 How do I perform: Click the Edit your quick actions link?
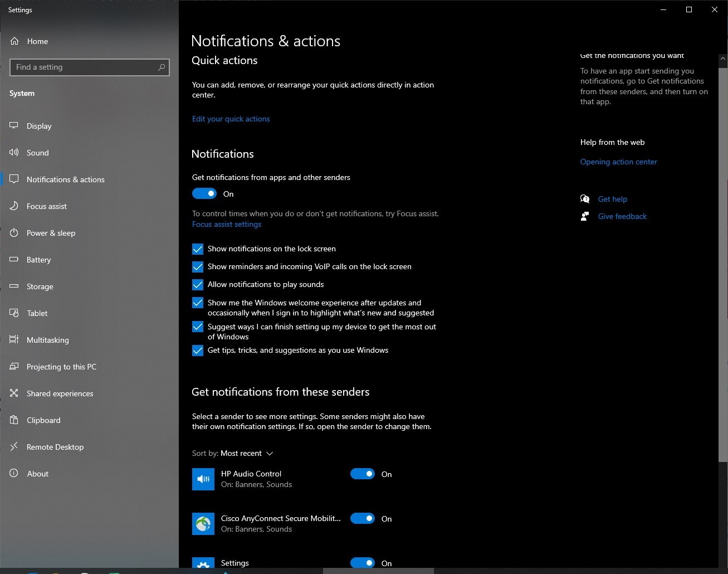[x=231, y=119]
